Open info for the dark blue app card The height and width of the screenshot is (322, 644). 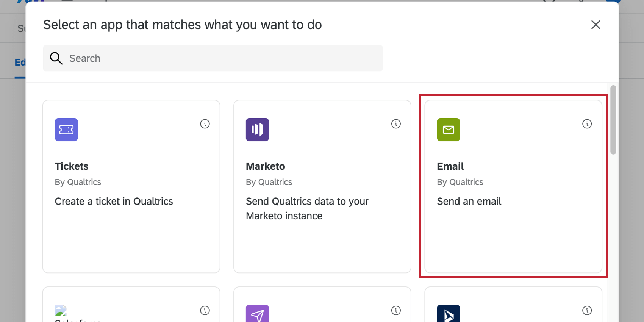pos(587,311)
